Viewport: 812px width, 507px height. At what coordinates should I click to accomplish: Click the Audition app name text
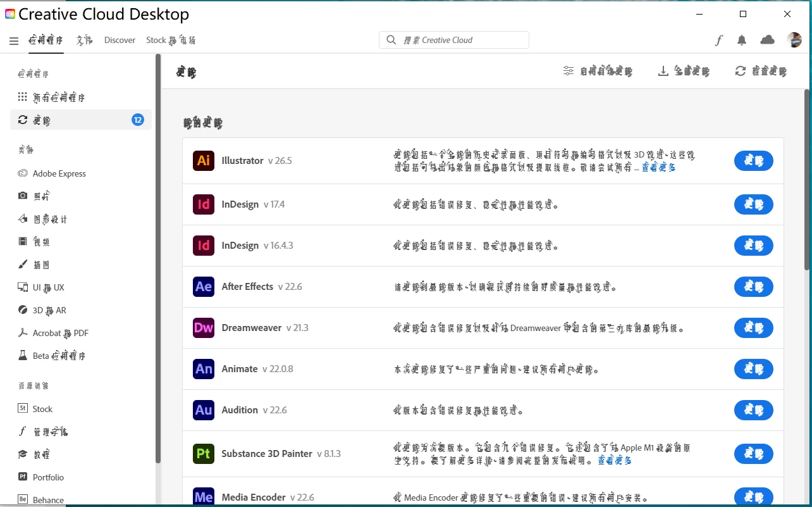[x=240, y=410]
